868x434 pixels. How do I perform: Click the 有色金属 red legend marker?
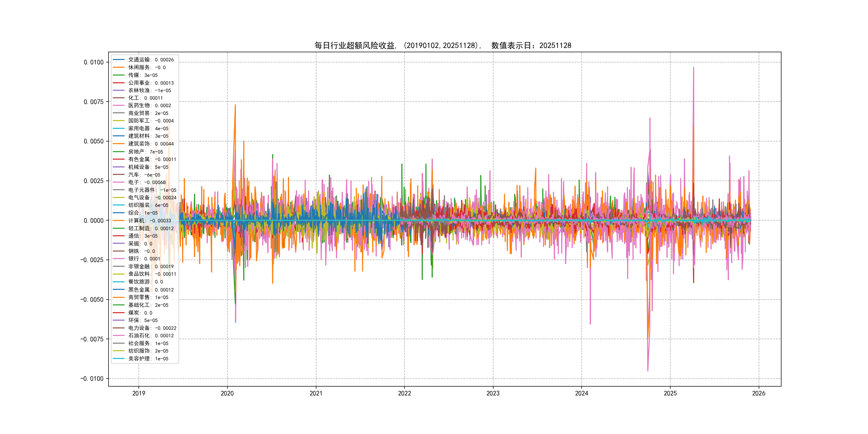pos(119,159)
